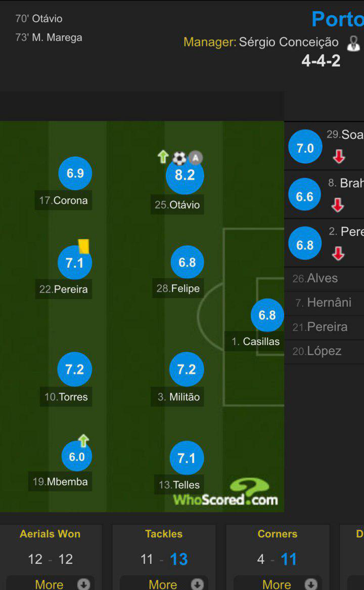Click the soccer ball goal icon above Otávio
The height and width of the screenshot is (590, 364).
pos(179,158)
